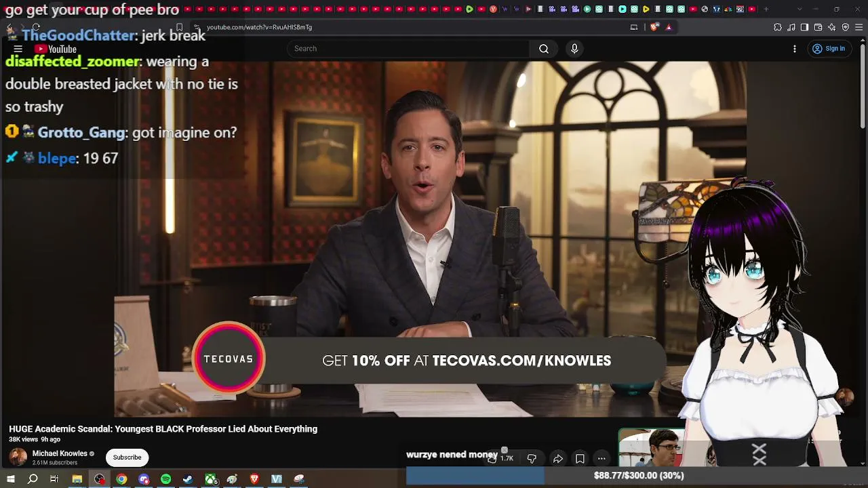This screenshot has height=488, width=868.
Task: Open the Xbox app on the taskbar
Action: coord(211,479)
